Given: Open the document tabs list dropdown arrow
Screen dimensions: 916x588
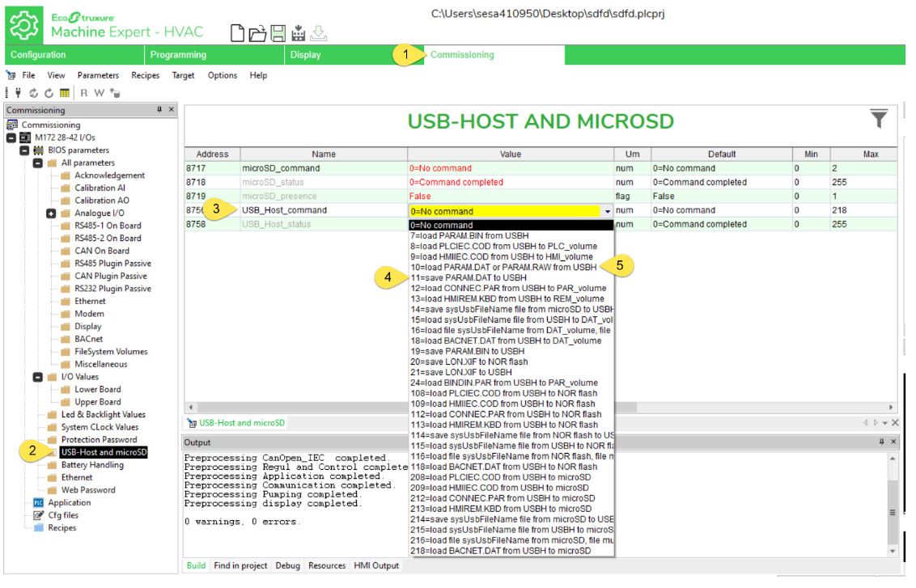Looking at the screenshot, I should [x=885, y=423].
